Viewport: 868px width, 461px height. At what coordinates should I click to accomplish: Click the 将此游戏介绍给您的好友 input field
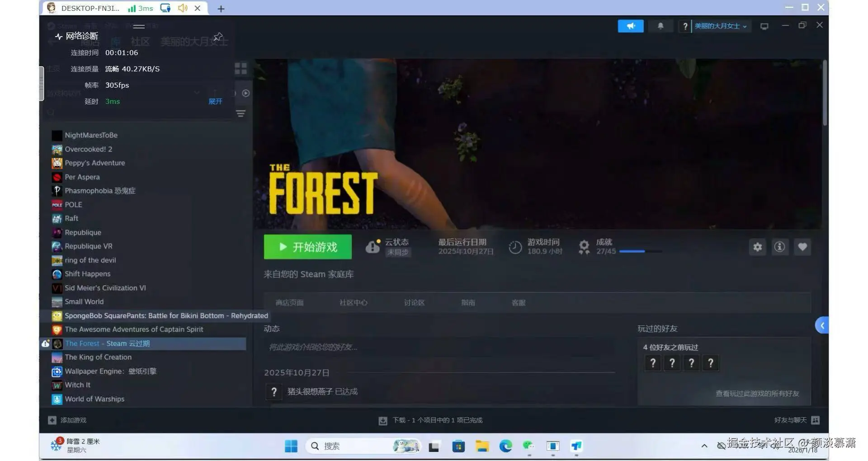(439, 347)
